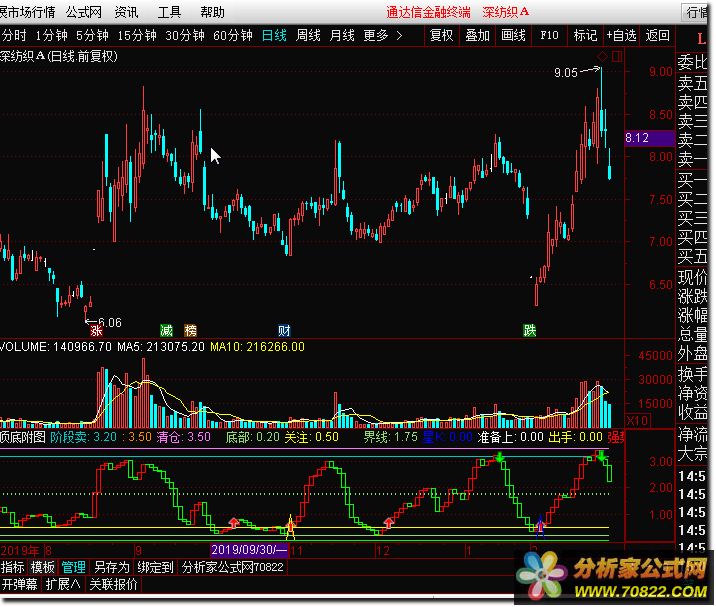
Task: Click the green 减 event marker
Action: tap(166, 330)
